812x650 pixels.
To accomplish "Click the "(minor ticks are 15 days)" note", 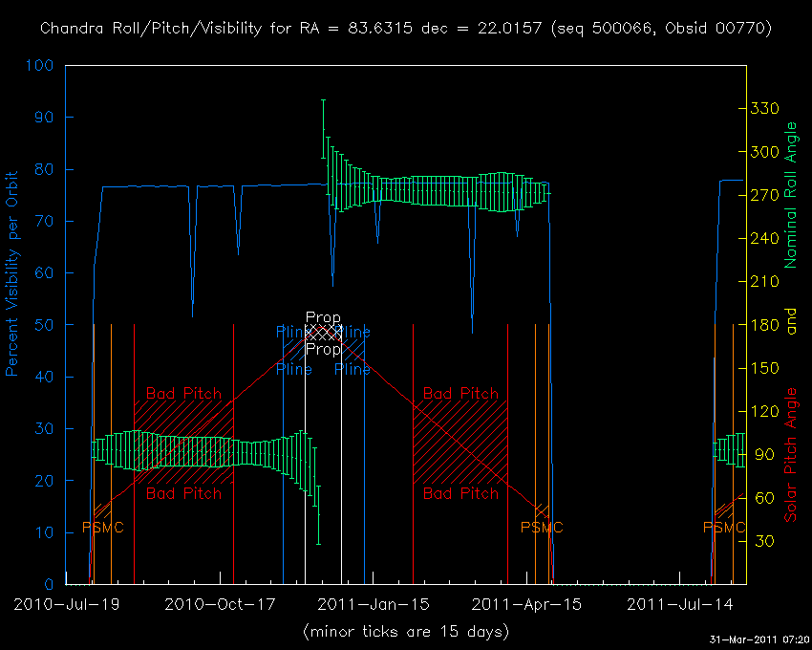I will pyautogui.click(x=405, y=632).
